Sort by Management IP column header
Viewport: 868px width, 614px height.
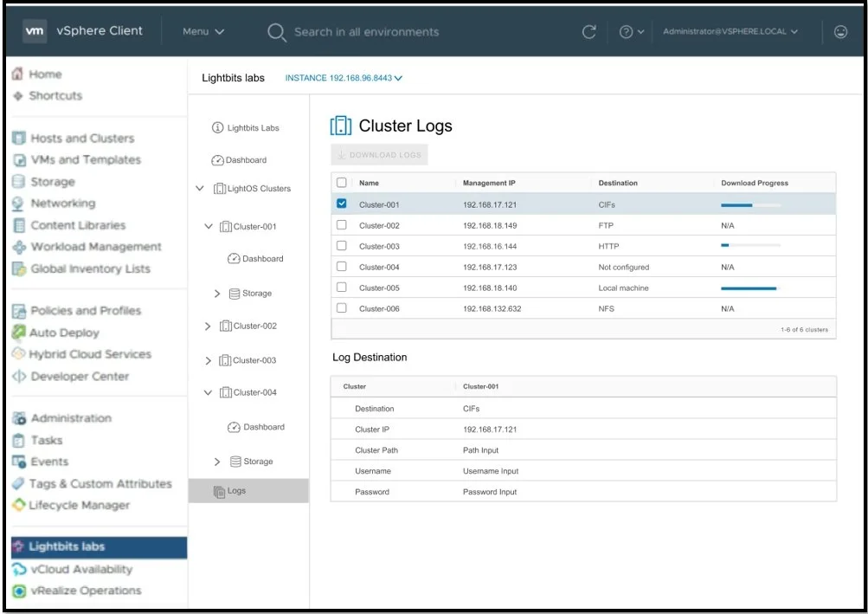489,183
